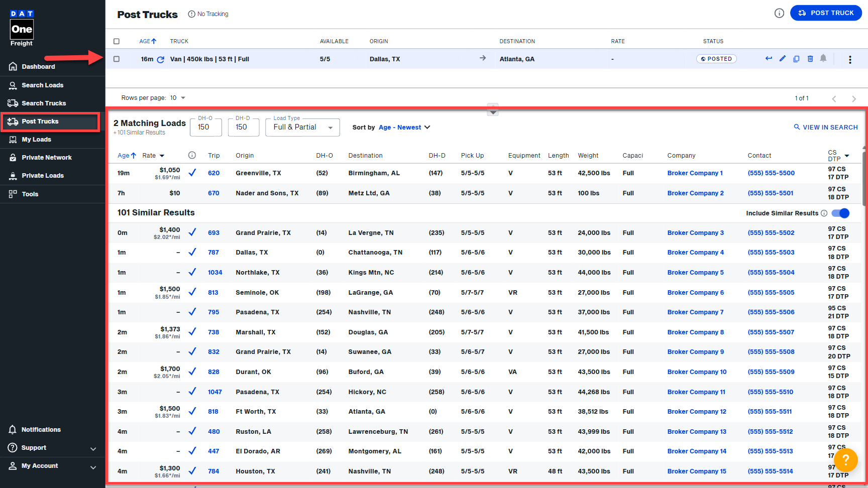Click the copy duplicate icon in truck row
868x488 pixels.
coord(796,59)
